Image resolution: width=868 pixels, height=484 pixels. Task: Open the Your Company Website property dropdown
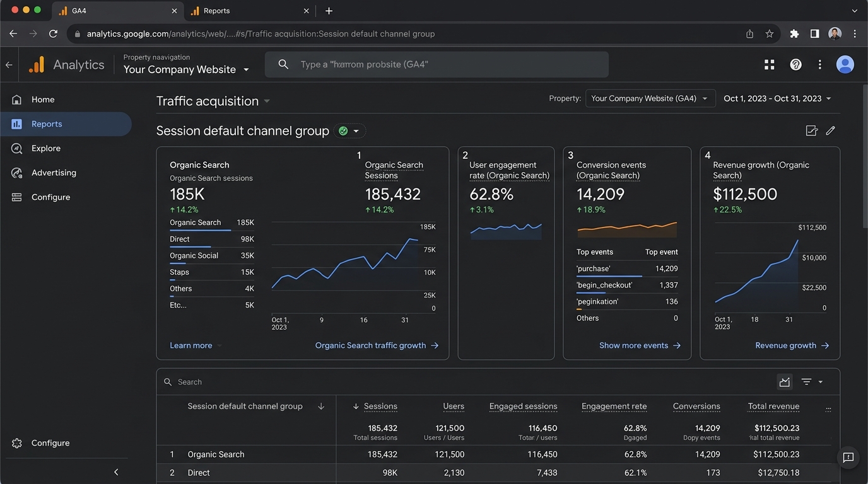pos(187,69)
